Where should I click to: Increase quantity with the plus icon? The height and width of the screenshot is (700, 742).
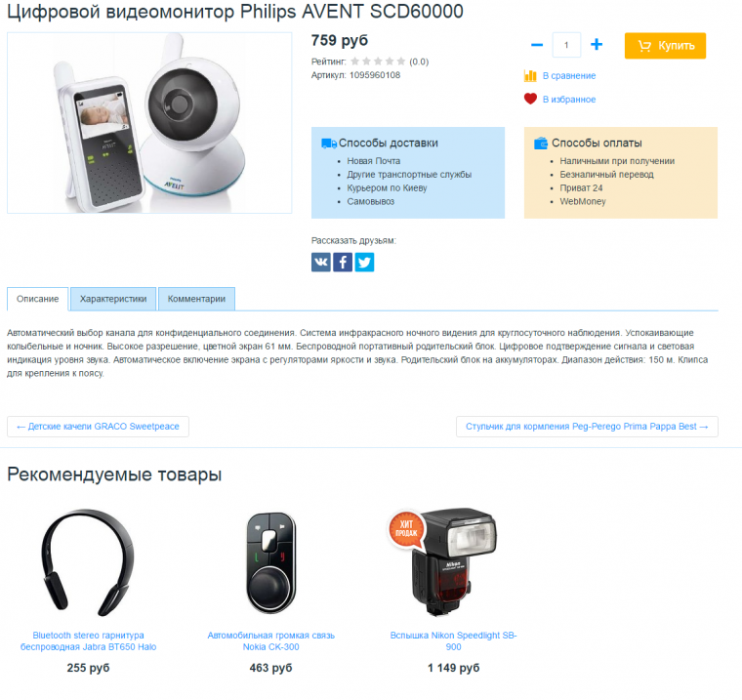(597, 45)
